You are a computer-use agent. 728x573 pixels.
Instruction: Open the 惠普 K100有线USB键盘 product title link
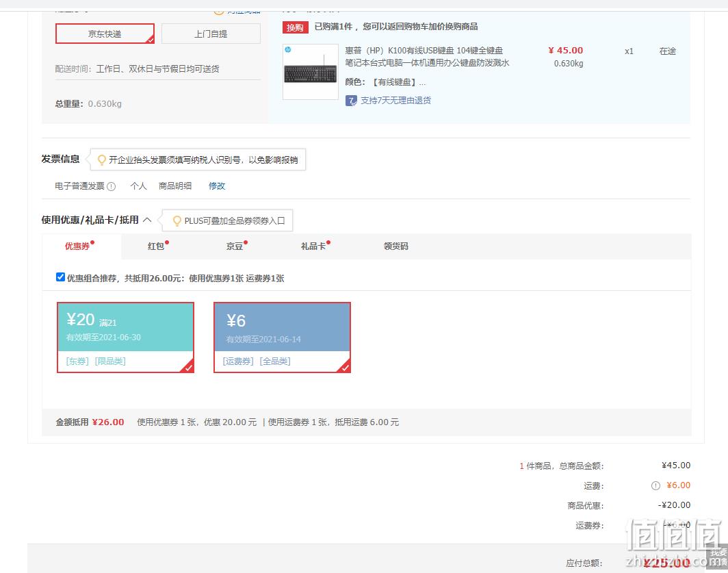pos(427,56)
